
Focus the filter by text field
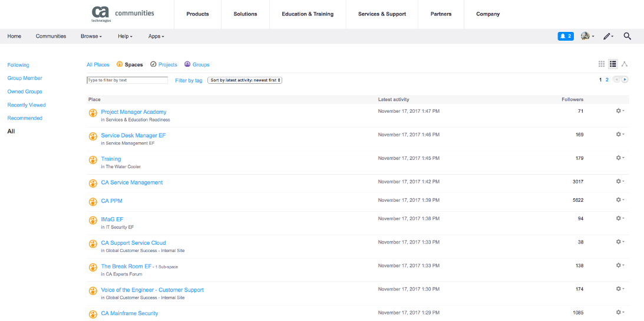pos(127,80)
